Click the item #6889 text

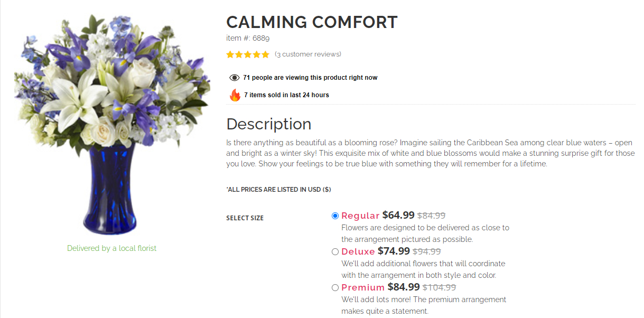[247, 38]
